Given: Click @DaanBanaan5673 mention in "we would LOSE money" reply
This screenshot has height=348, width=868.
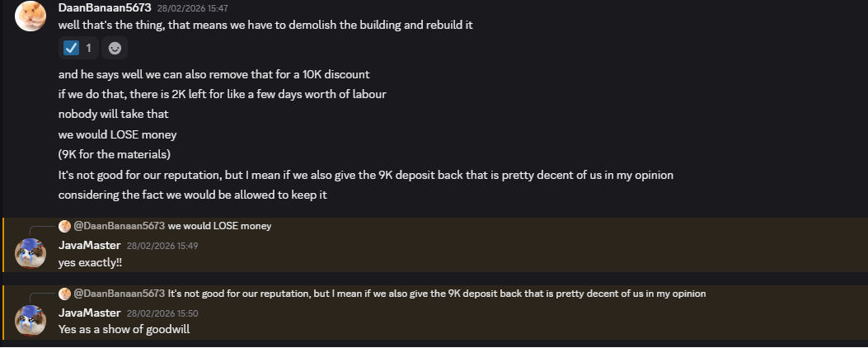Looking at the screenshot, I should click(120, 226).
